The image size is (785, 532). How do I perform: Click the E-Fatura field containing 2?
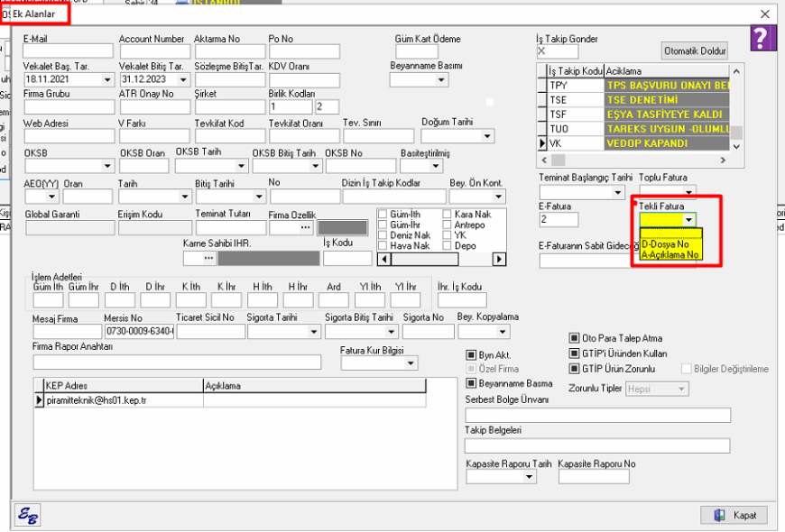click(x=559, y=219)
